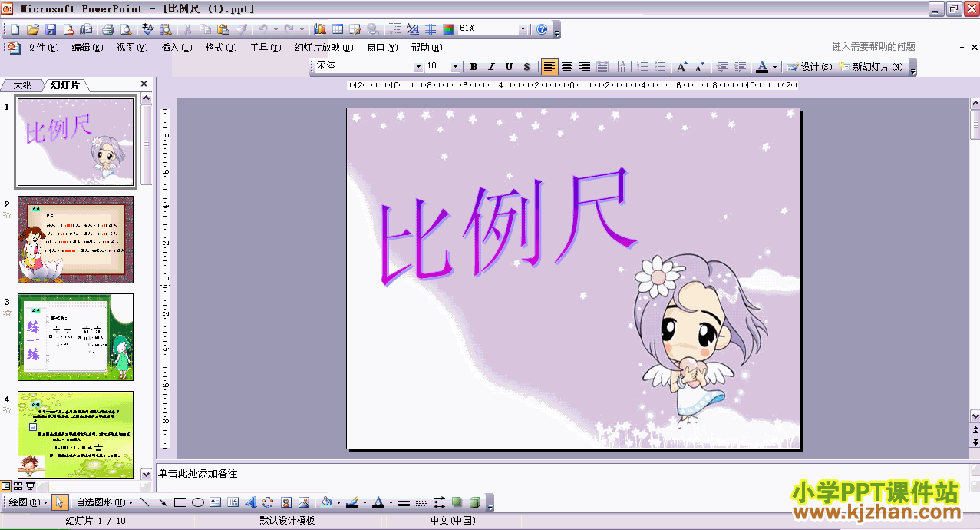980x530 pixels.
Task: Click the Copy icon in the toolbar
Action: click(205, 29)
